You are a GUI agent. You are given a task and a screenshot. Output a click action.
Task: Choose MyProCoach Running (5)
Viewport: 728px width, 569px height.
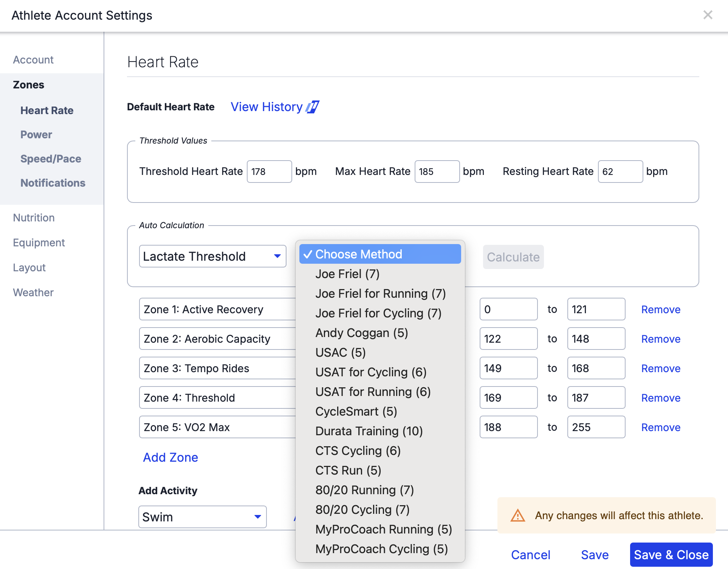(x=380, y=529)
